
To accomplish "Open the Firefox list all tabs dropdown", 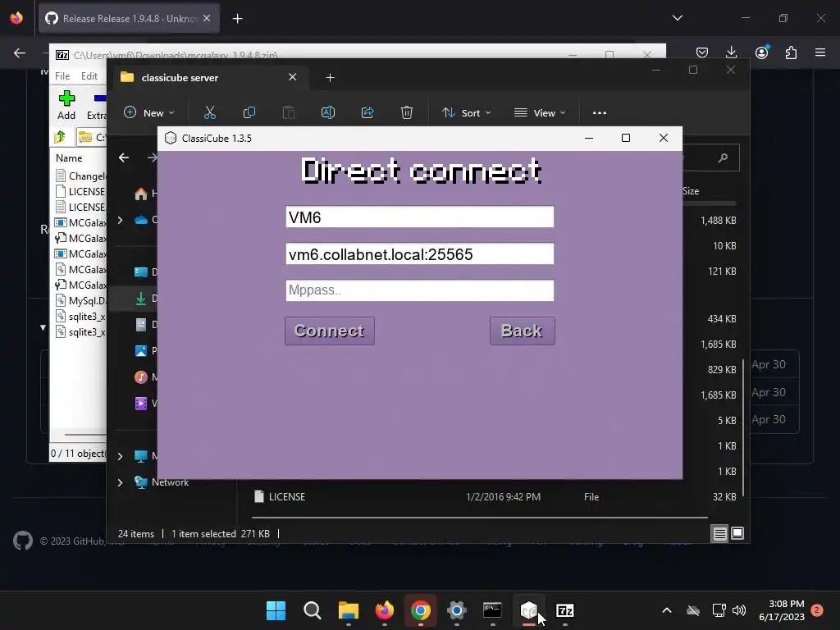I will [x=677, y=18].
